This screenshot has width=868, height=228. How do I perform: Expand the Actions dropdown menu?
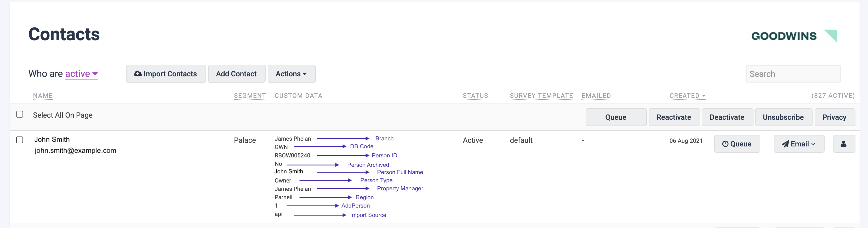pos(291,74)
